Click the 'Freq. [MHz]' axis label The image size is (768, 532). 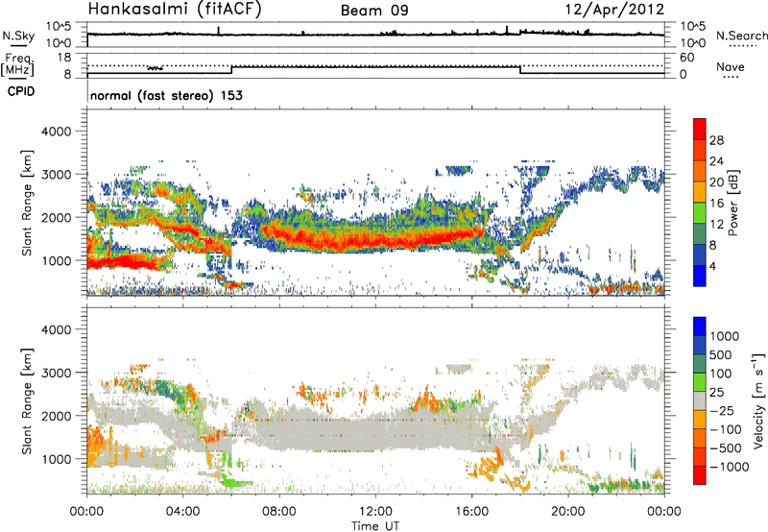point(17,65)
